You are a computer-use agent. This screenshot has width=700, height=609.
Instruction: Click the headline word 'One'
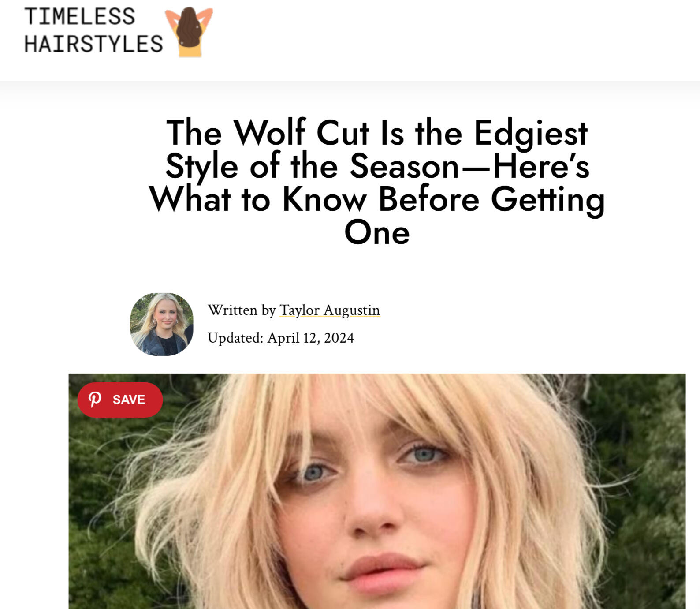[x=377, y=232]
